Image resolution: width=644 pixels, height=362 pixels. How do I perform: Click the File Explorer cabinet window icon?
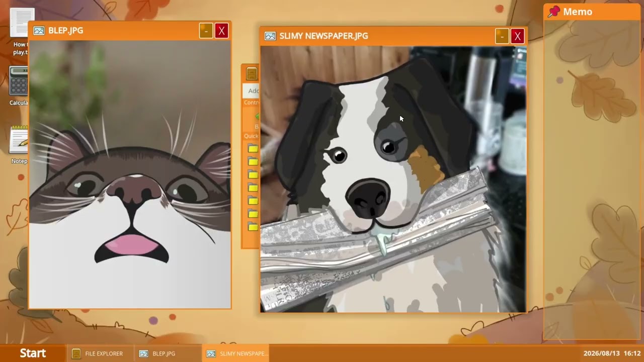252,74
